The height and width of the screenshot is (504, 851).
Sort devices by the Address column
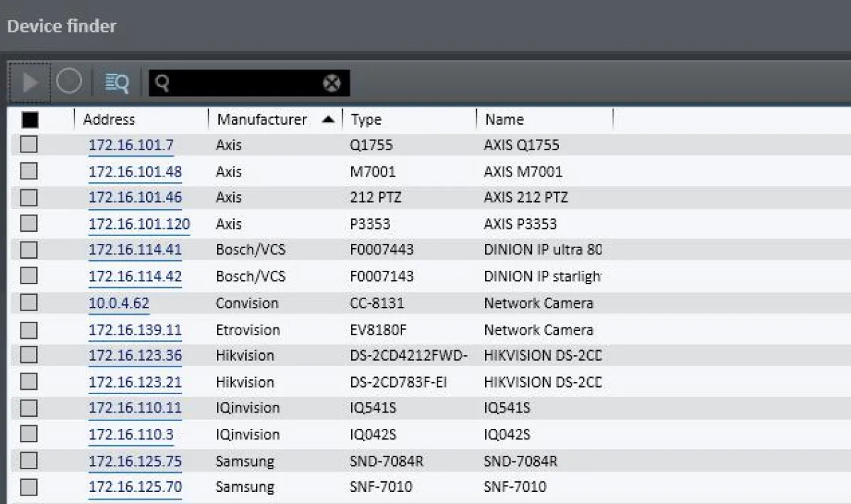coord(108,119)
